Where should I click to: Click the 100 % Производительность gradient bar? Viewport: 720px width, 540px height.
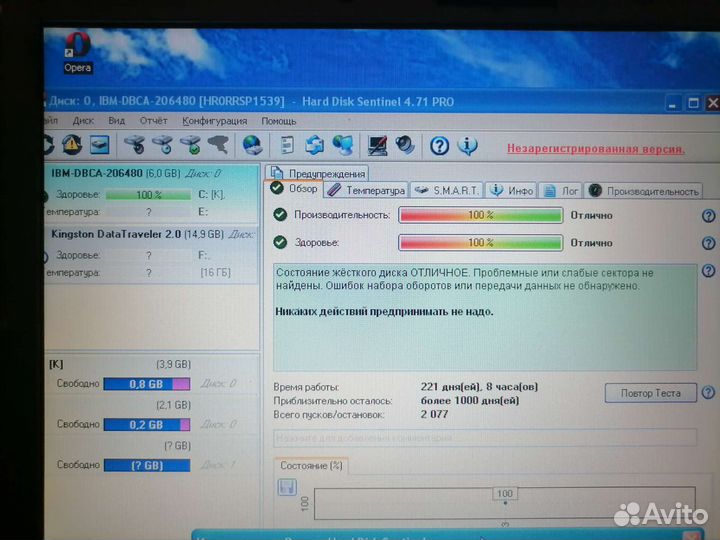[x=481, y=215]
